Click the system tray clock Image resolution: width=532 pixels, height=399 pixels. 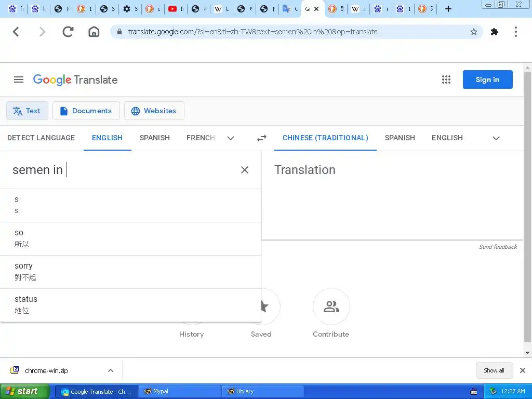[x=513, y=392]
